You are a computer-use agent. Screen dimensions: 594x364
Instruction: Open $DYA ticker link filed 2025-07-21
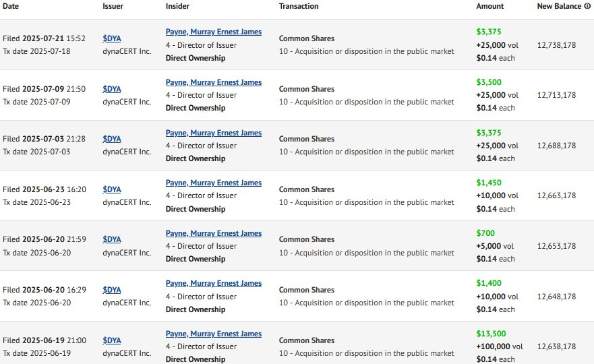coord(112,38)
